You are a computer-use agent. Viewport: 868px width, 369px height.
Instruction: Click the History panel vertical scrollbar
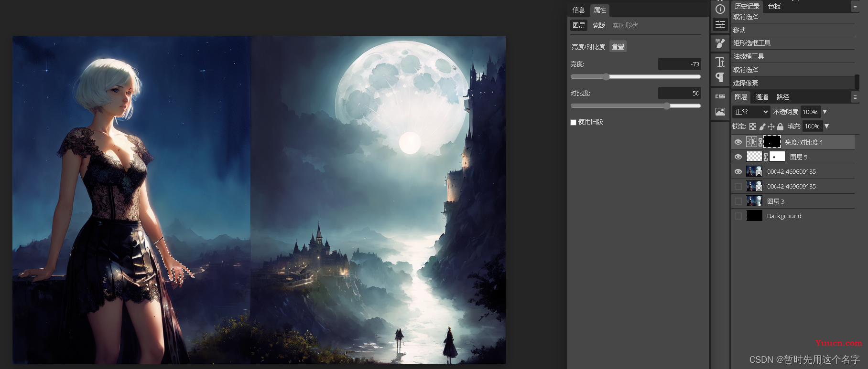tap(857, 82)
